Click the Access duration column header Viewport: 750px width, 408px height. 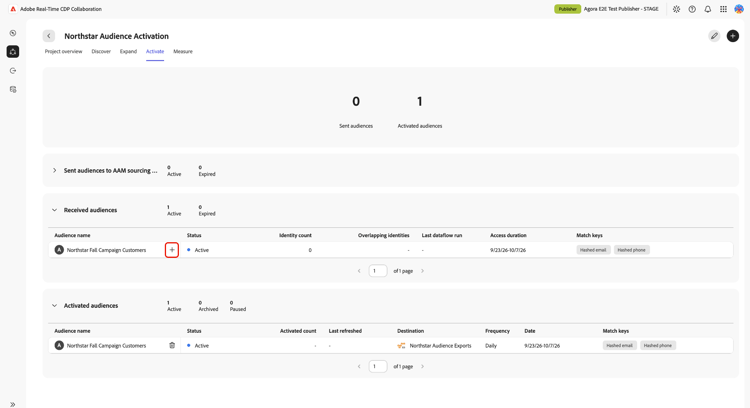pos(508,235)
